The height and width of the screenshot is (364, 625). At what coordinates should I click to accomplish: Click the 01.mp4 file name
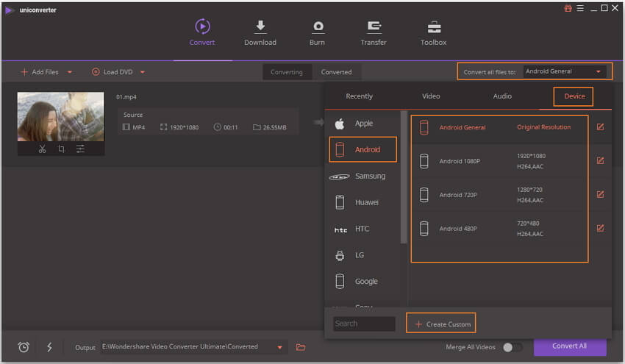[x=126, y=97]
